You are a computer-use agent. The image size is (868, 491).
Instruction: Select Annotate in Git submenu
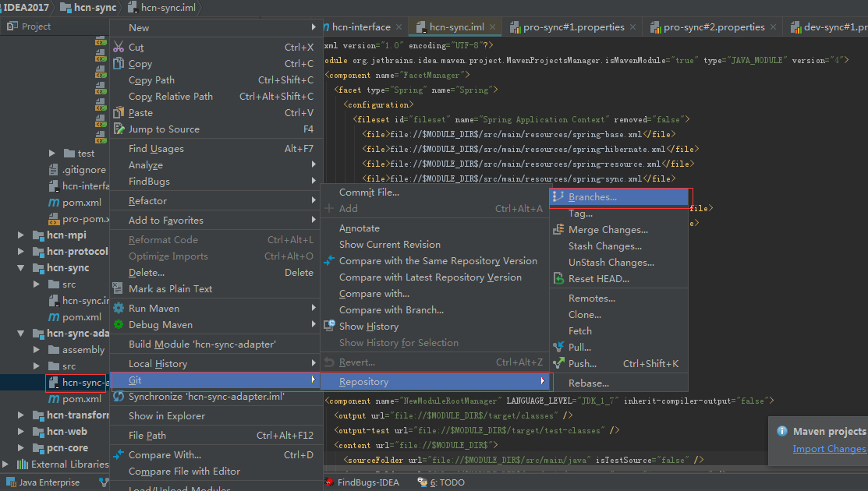tap(434, 228)
